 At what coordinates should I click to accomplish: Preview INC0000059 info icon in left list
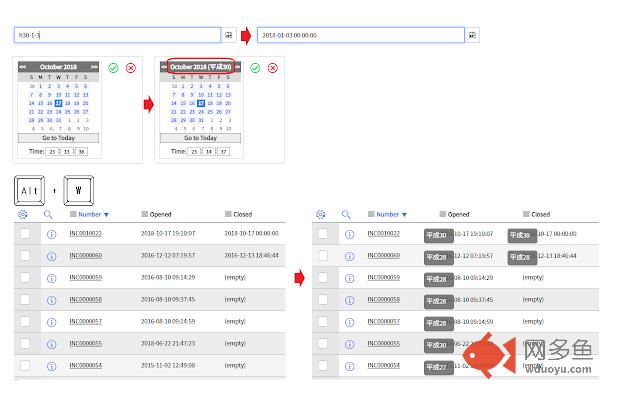click(x=51, y=278)
